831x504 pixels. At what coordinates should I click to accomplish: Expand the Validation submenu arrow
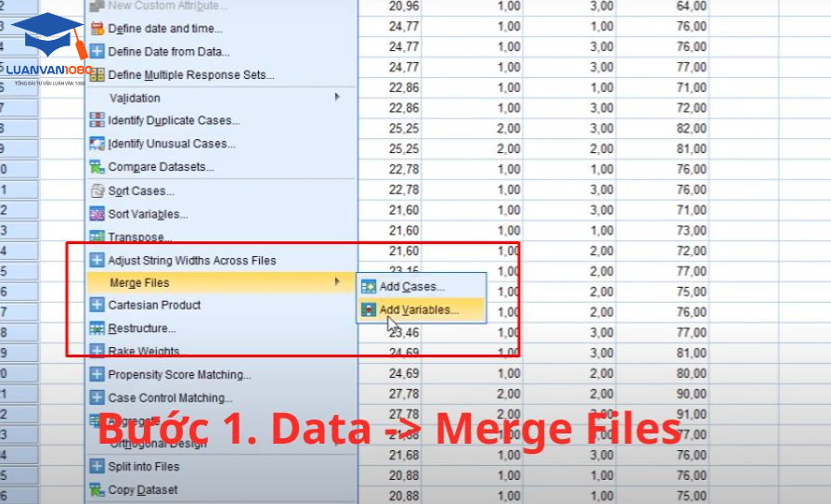tap(337, 97)
